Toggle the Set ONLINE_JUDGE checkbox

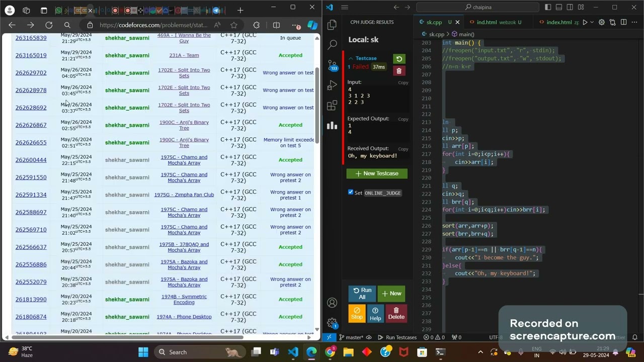351,192
